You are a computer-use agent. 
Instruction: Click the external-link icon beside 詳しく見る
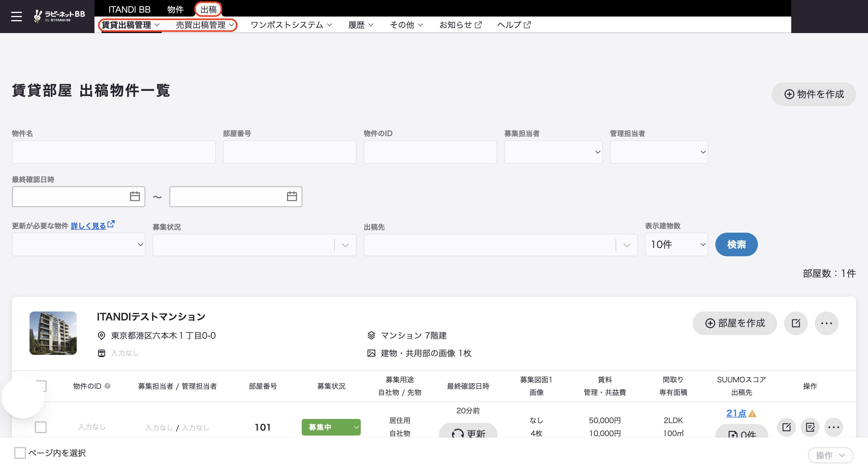tap(111, 224)
